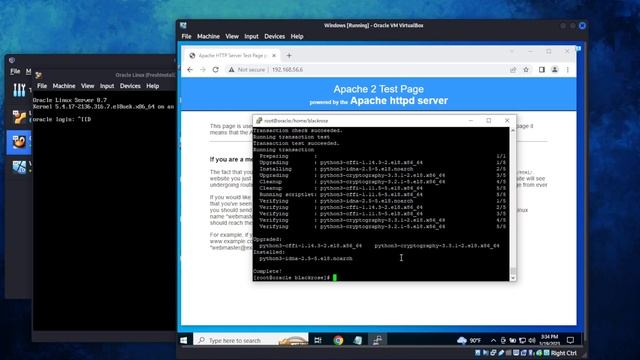The height and width of the screenshot is (360, 640).
Task: Close the Apache test page browser tab
Action: 274,56
